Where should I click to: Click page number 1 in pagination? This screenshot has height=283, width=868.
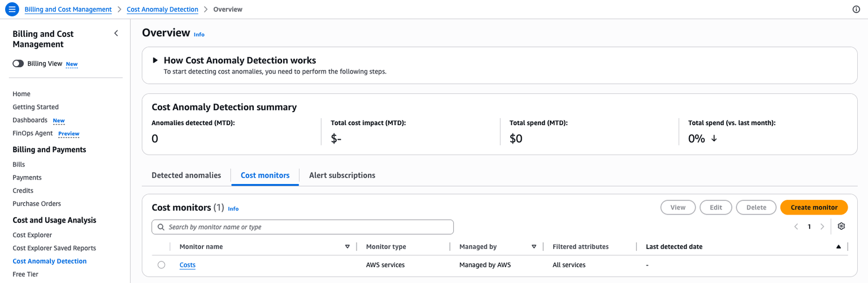pos(809,226)
